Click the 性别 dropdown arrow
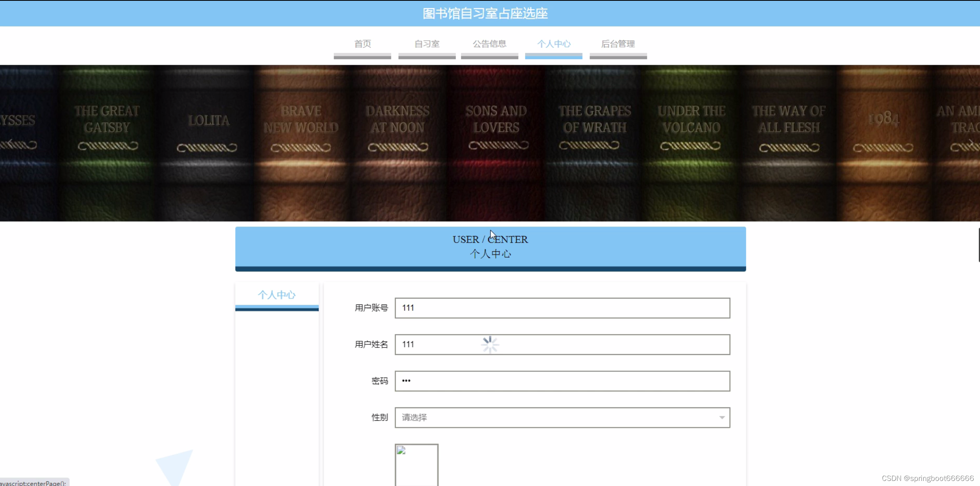The image size is (980, 486). pos(722,418)
